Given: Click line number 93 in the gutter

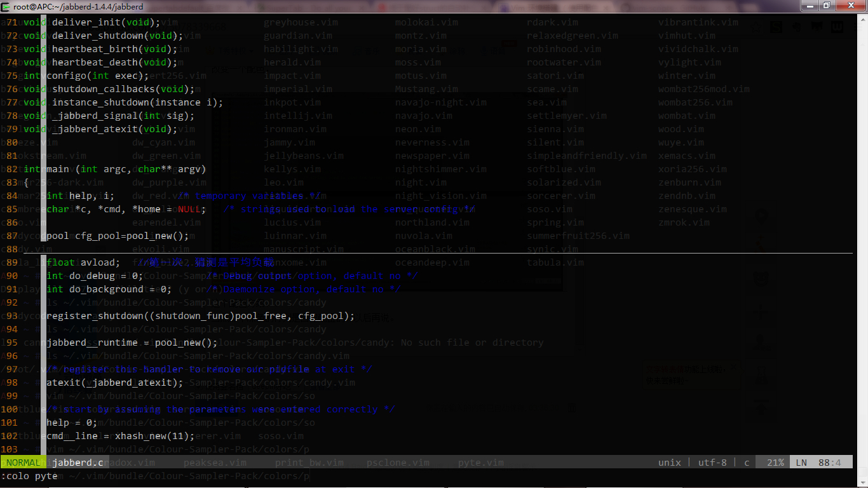Looking at the screenshot, I should click(x=12, y=316).
